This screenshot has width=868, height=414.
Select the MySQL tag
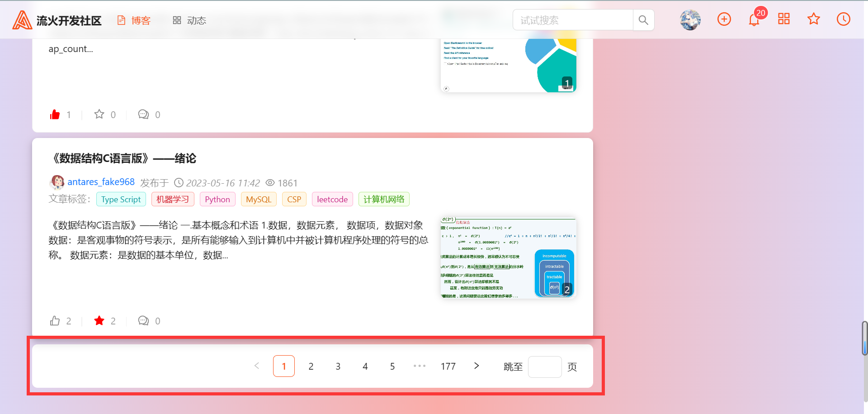(259, 199)
